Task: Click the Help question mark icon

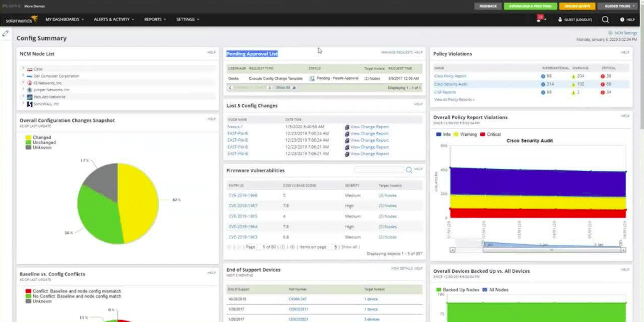Action: [622, 19]
